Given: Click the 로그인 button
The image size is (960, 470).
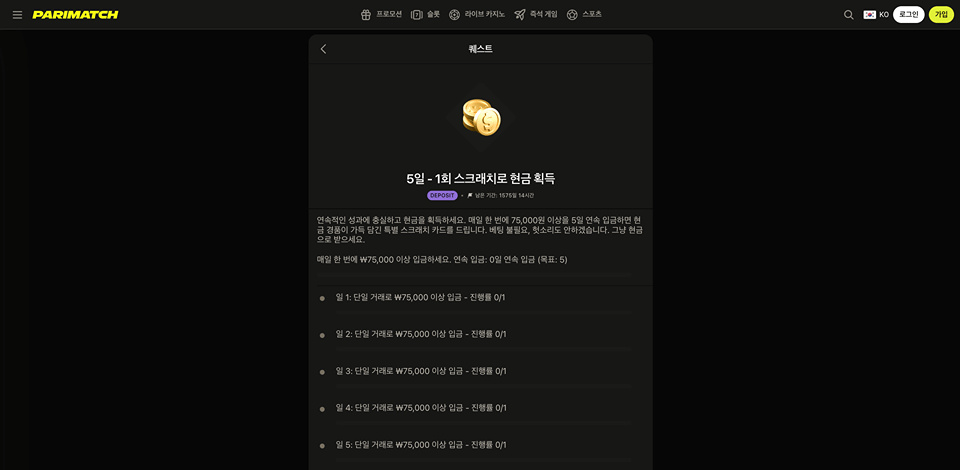Looking at the screenshot, I should 909,15.
